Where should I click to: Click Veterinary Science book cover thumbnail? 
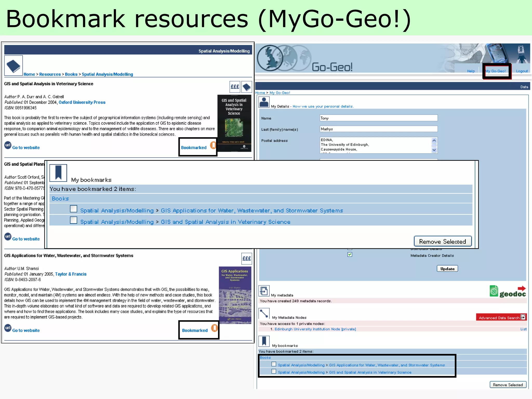click(234, 123)
